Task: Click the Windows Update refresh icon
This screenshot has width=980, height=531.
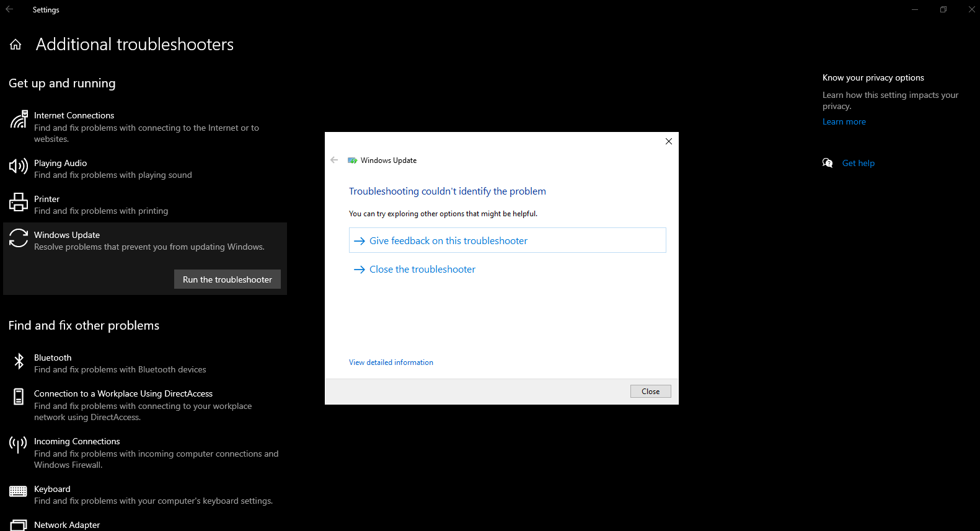Action: pos(19,238)
